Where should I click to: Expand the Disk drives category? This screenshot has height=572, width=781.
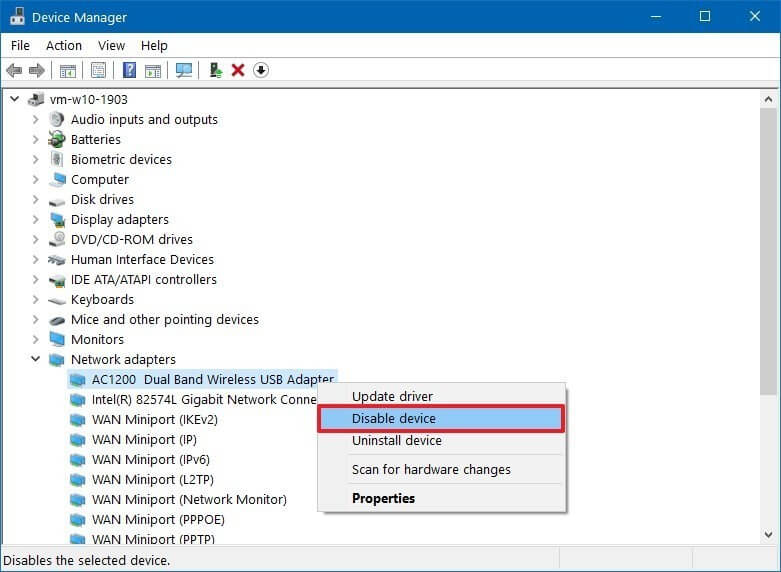pyautogui.click(x=36, y=200)
